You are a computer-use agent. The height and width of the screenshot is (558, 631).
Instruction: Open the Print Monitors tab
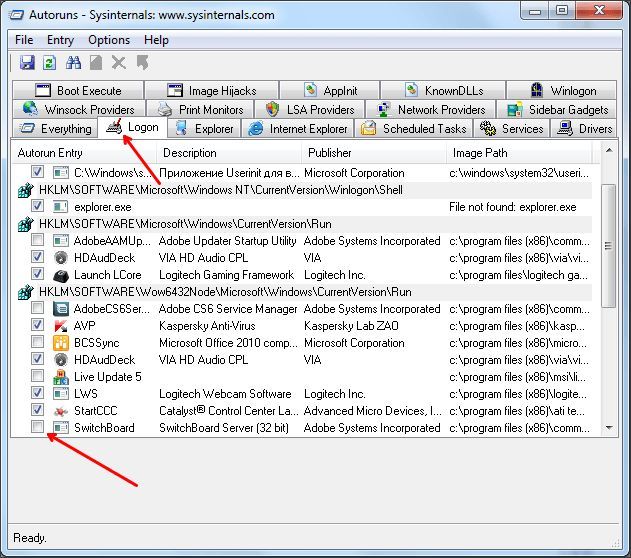pyautogui.click(x=200, y=109)
